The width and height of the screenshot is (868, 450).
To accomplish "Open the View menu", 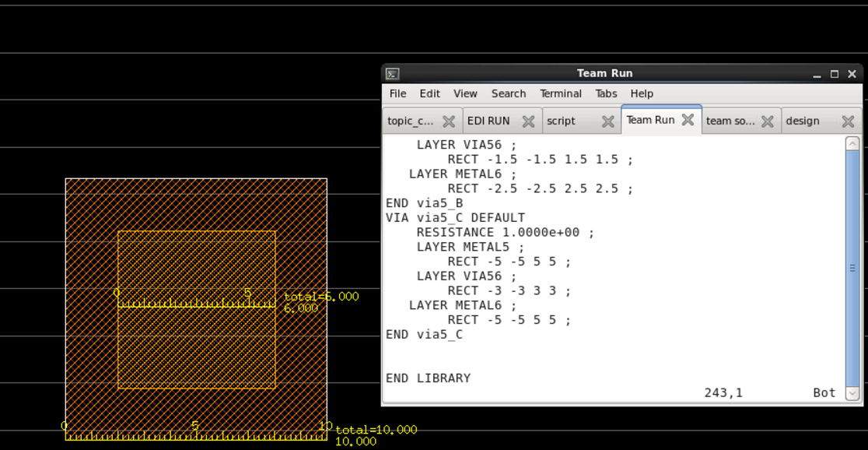I will (x=465, y=93).
